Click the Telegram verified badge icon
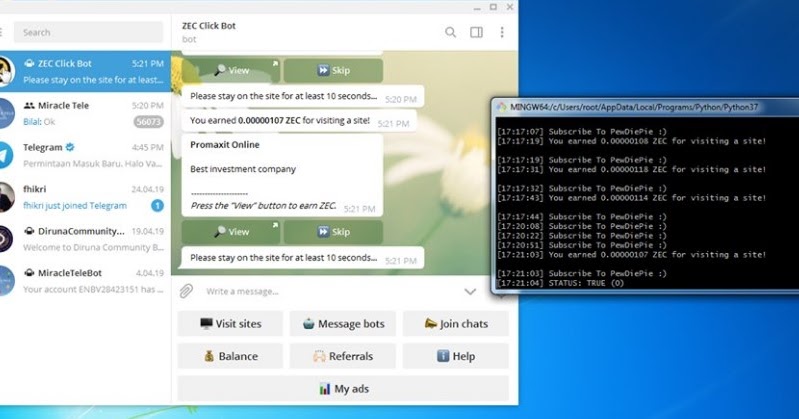The image size is (799, 419). tap(70, 147)
